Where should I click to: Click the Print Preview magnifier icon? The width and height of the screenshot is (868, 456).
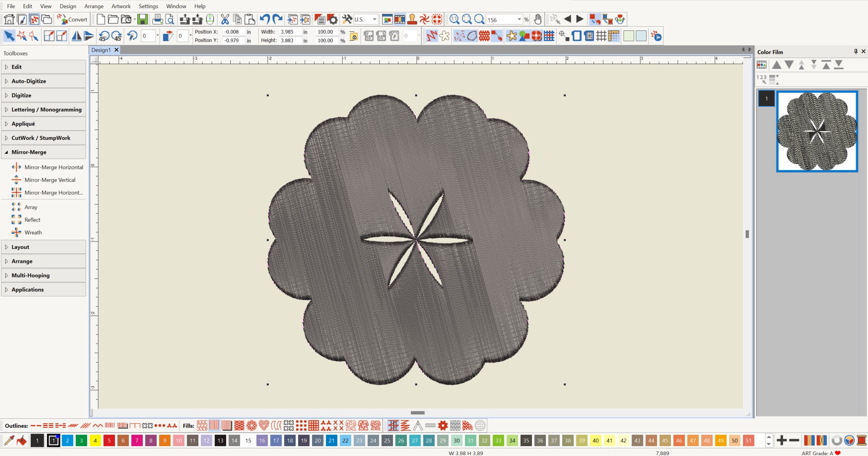click(170, 19)
